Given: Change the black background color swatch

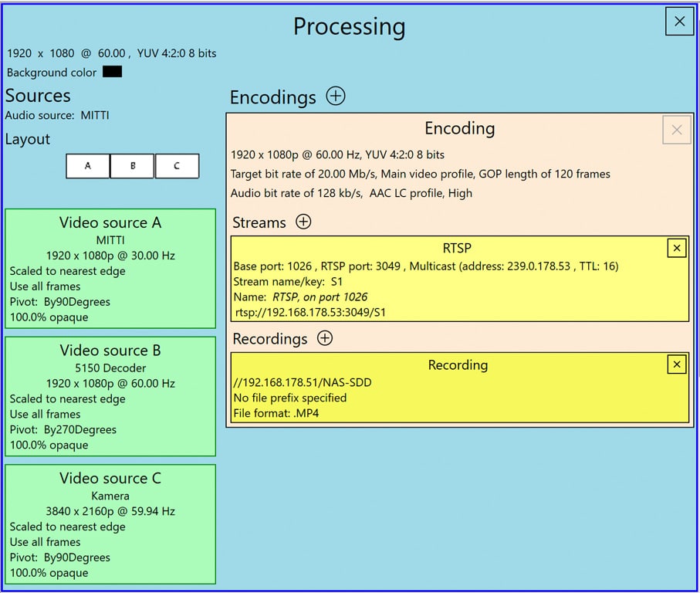Looking at the screenshot, I should (x=112, y=72).
